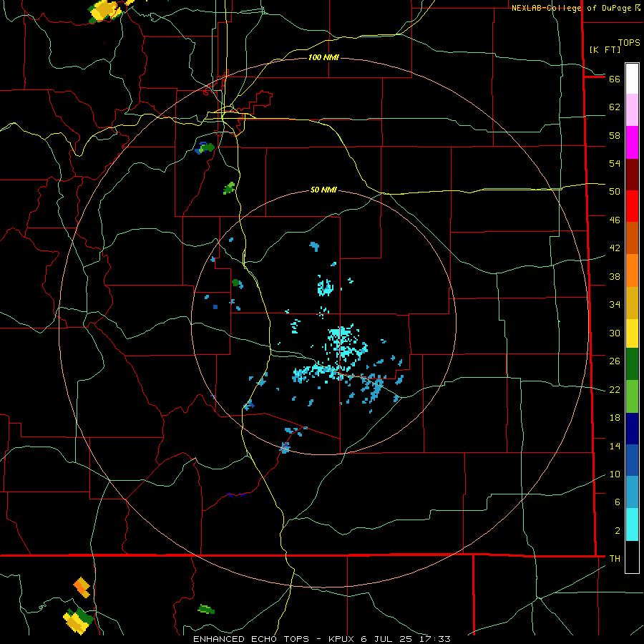This screenshot has height=644, width=644.
Task: Click the legend value "2"
Action: [618, 530]
